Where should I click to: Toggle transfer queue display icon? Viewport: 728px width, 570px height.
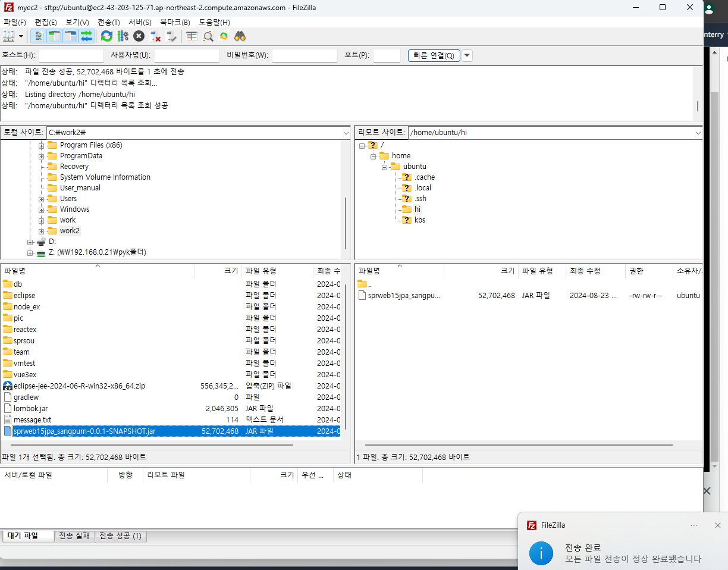click(x=86, y=36)
